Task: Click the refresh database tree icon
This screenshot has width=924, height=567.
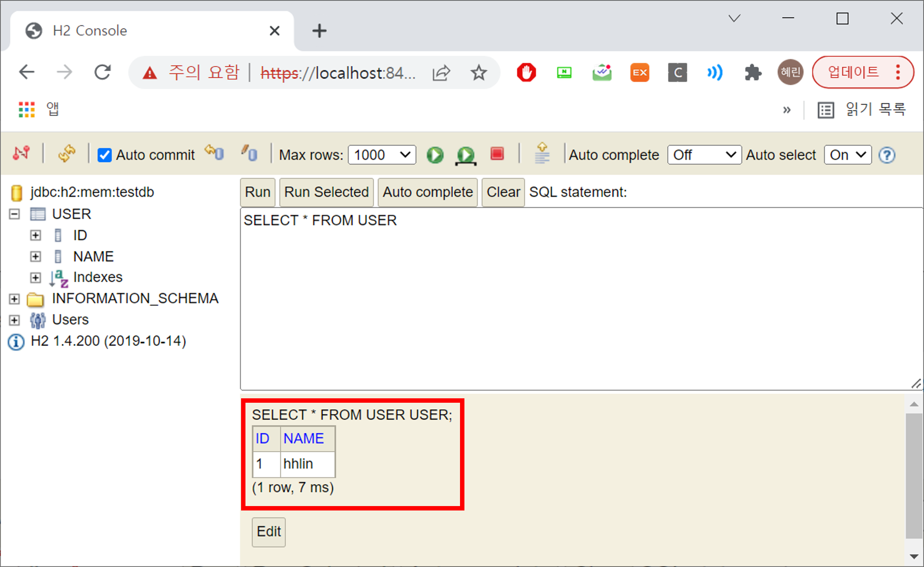Action: [66, 154]
